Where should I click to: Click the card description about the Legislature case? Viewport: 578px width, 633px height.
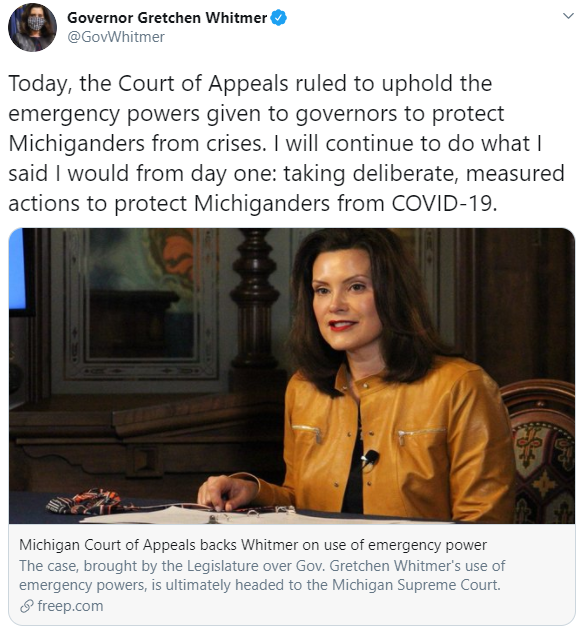click(x=262, y=575)
